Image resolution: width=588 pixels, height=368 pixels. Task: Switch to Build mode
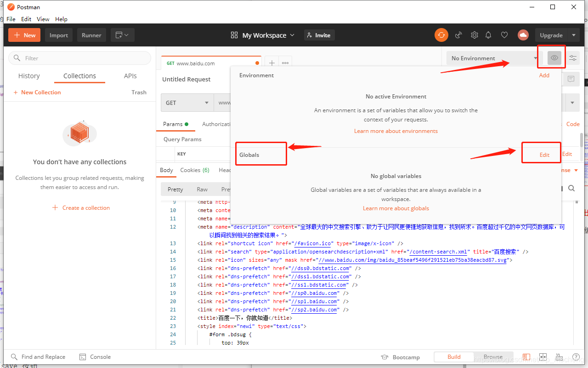[x=454, y=357]
